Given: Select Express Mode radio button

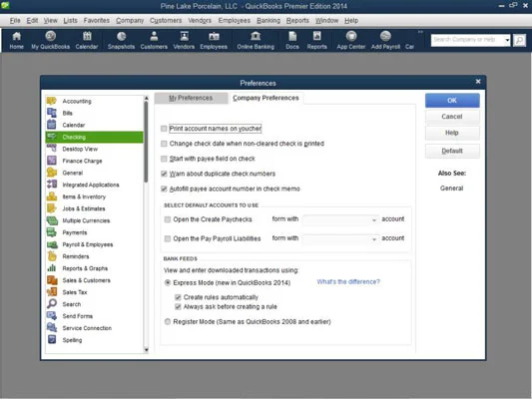Looking at the screenshot, I should tap(168, 282).
